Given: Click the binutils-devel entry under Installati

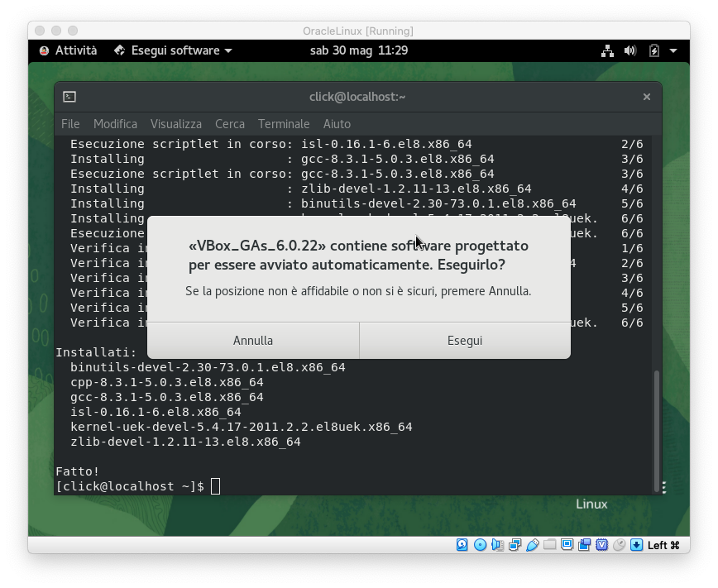Looking at the screenshot, I should click(208, 367).
